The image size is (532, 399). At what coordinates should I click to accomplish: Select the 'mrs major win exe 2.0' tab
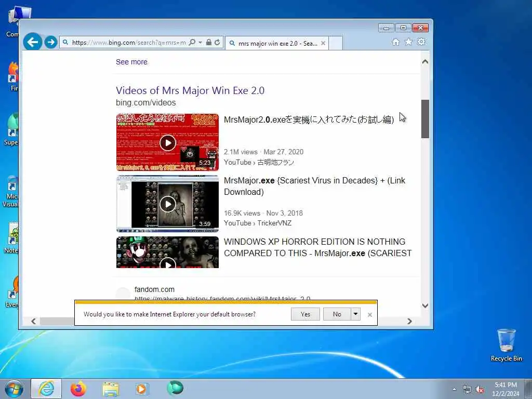click(276, 44)
